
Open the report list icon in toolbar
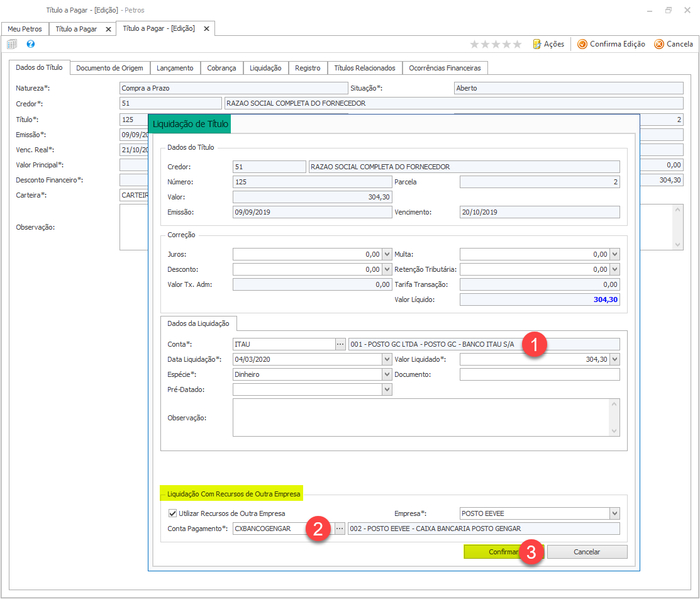(x=12, y=44)
